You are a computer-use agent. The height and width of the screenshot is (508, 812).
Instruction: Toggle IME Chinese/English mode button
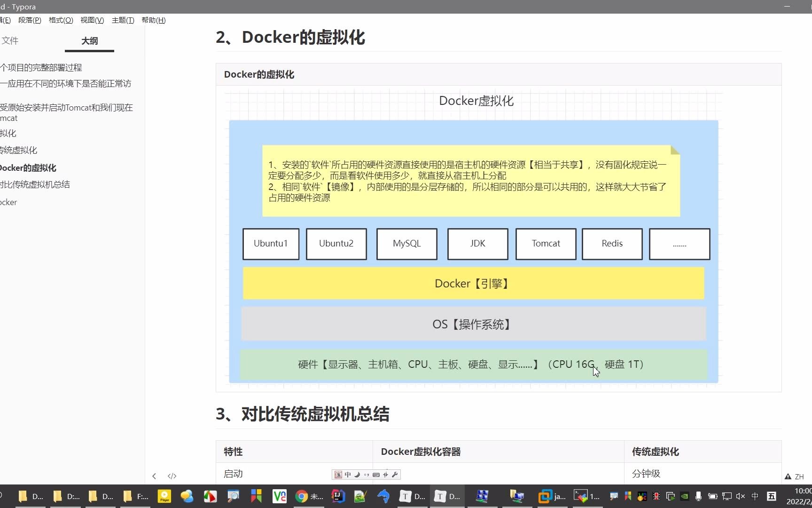[348, 475]
